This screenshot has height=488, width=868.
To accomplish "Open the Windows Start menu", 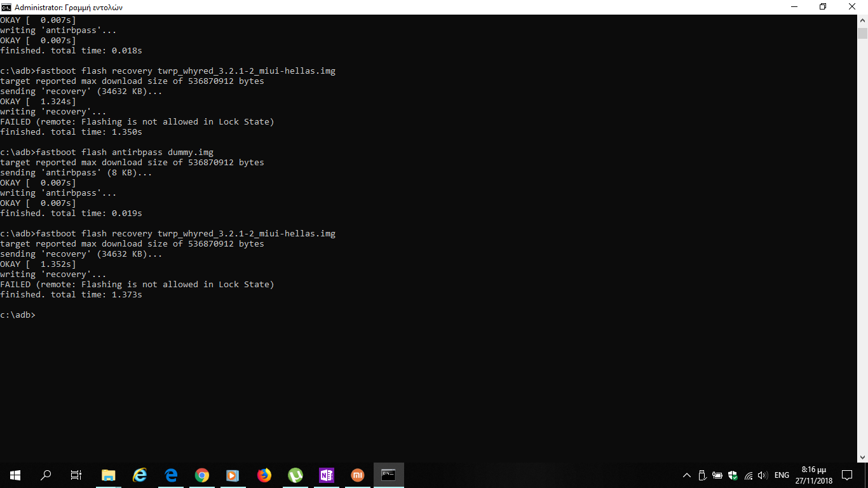I will click(15, 475).
